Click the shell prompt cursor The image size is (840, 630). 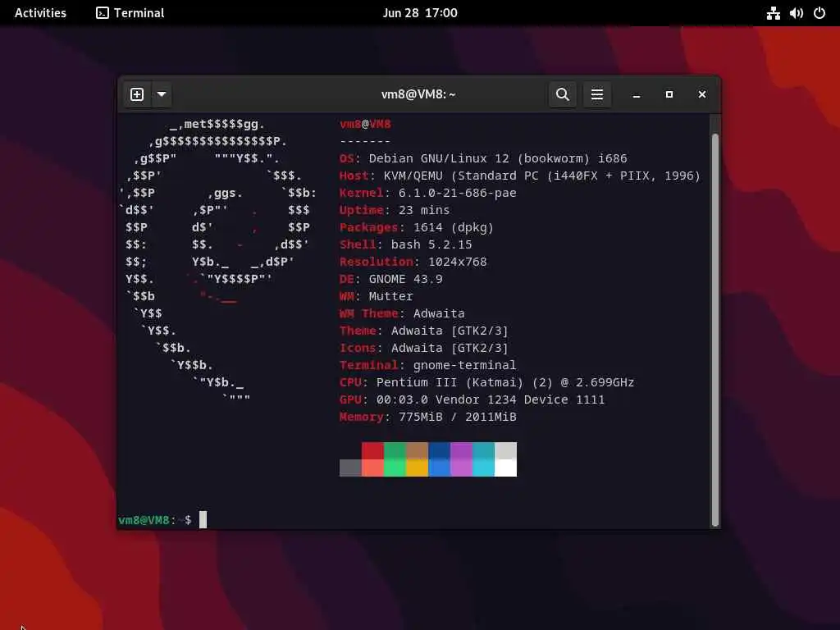[203, 519]
